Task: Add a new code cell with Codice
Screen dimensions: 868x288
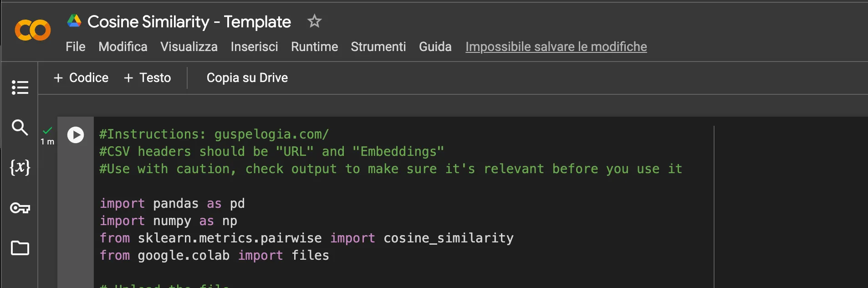Action: (81, 77)
